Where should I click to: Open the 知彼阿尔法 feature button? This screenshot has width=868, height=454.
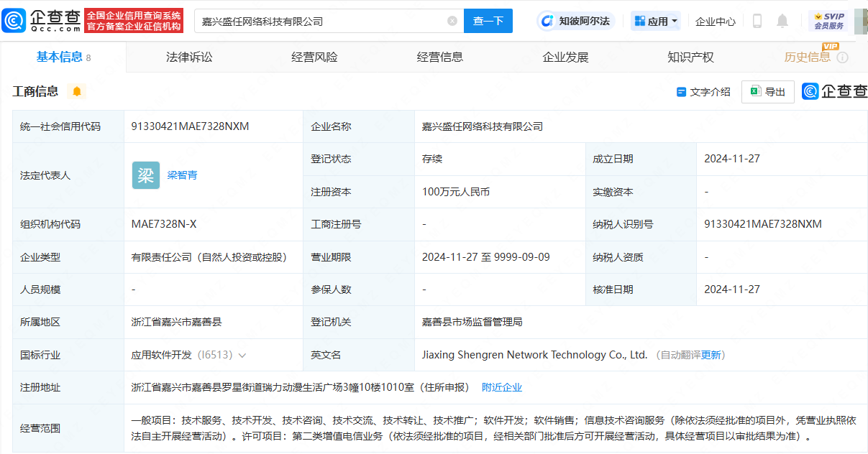coord(575,21)
